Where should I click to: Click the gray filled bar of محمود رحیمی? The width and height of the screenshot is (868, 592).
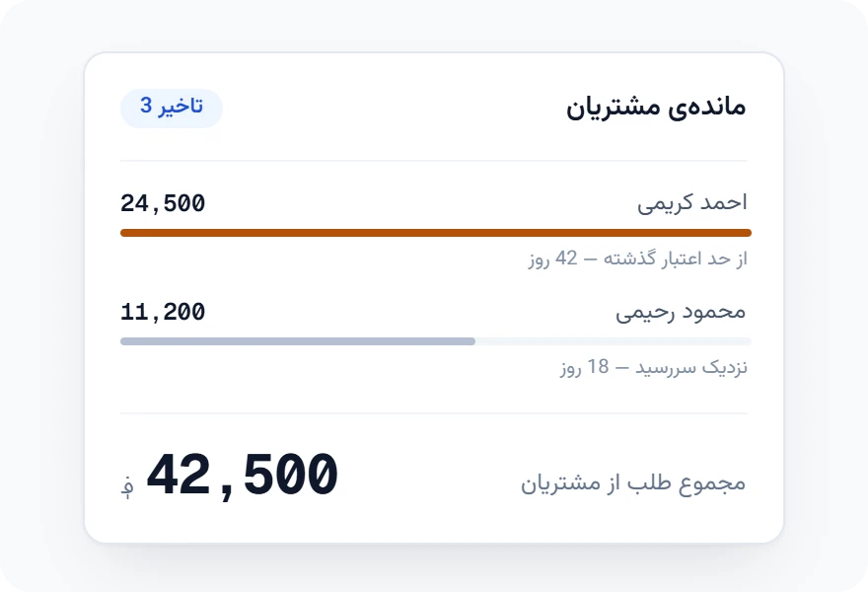[x=298, y=341]
